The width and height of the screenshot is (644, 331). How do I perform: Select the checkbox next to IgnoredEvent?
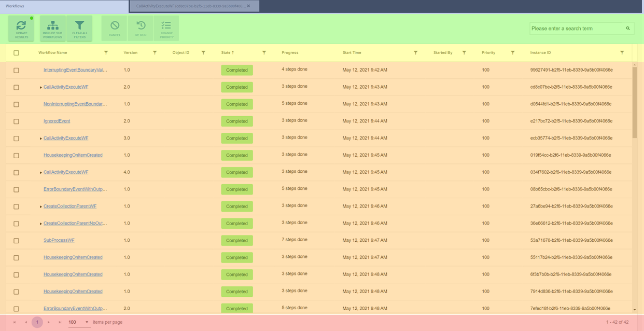pyautogui.click(x=16, y=121)
